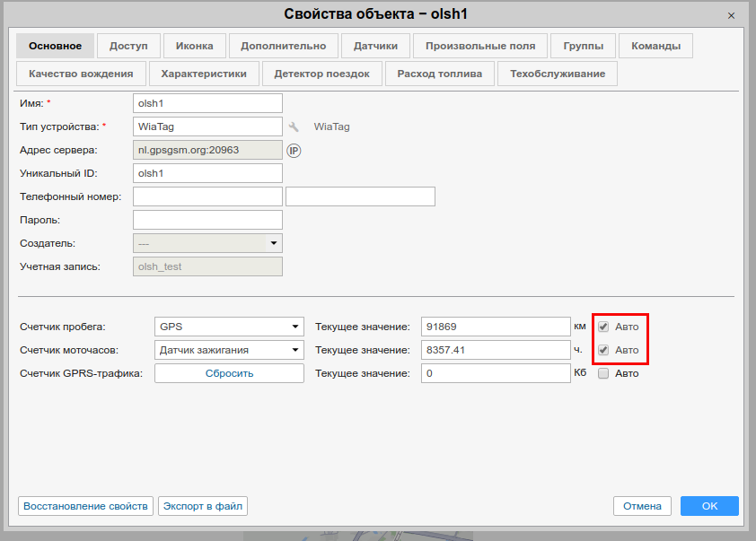756x541 pixels.
Task: Select the Иконка tab
Action: pyautogui.click(x=195, y=46)
